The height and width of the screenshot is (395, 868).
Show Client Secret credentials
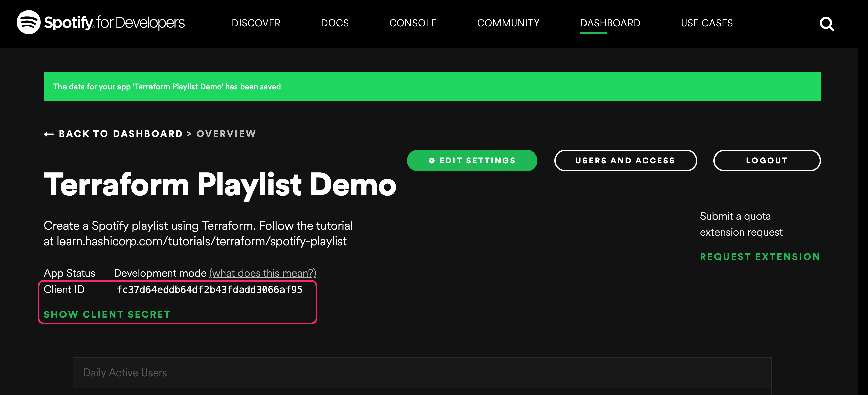(107, 314)
